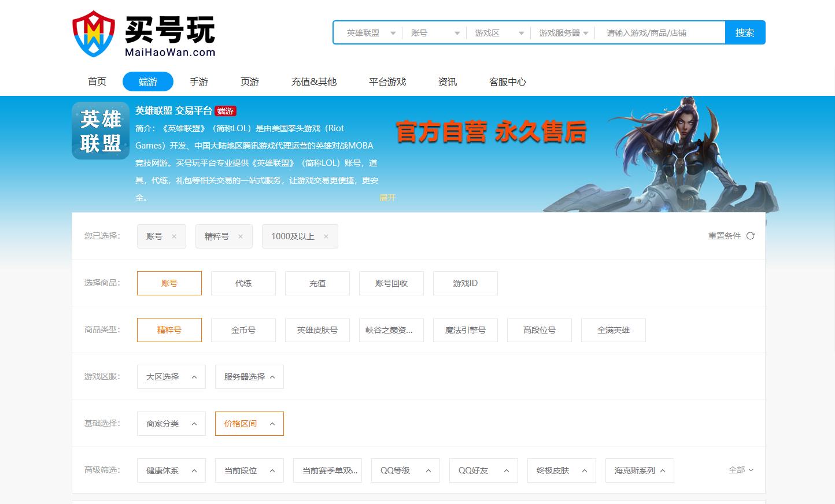Open the QQ好友 filter dropdown
Viewport: 835px width, 504px height.
483,470
